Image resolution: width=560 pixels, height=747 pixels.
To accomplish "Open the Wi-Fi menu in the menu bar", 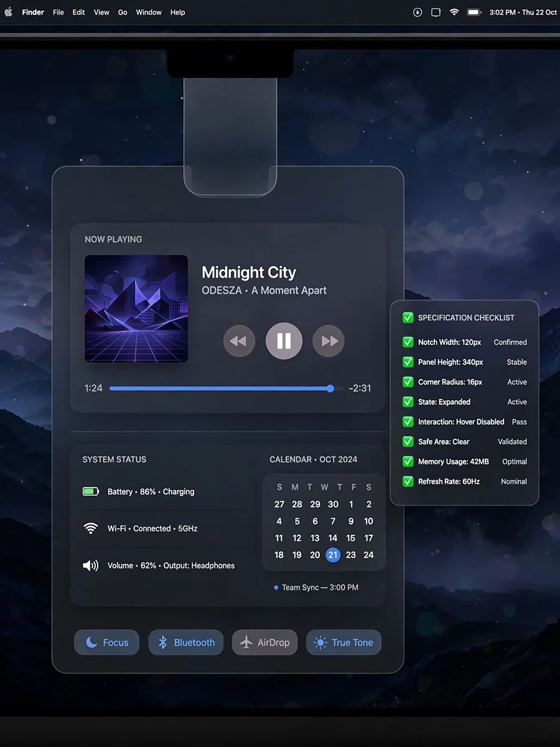I will coord(454,12).
